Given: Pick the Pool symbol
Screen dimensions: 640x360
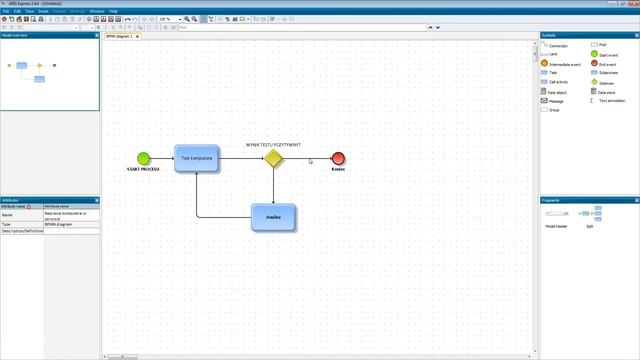Looking at the screenshot, I should [x=599, y=44].
